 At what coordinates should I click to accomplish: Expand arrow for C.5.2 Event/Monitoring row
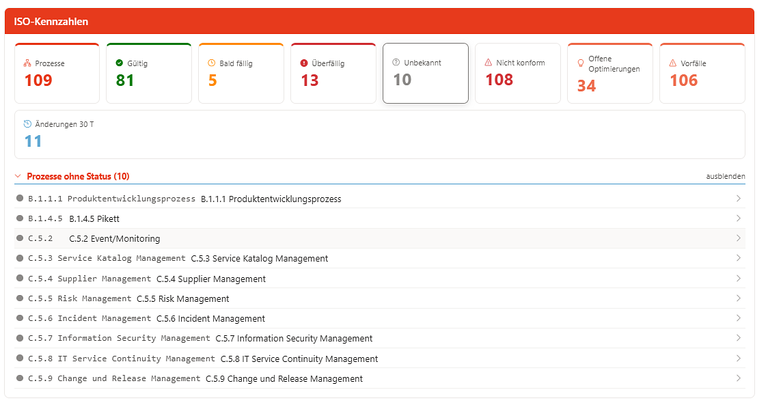(x=738, y=238)
